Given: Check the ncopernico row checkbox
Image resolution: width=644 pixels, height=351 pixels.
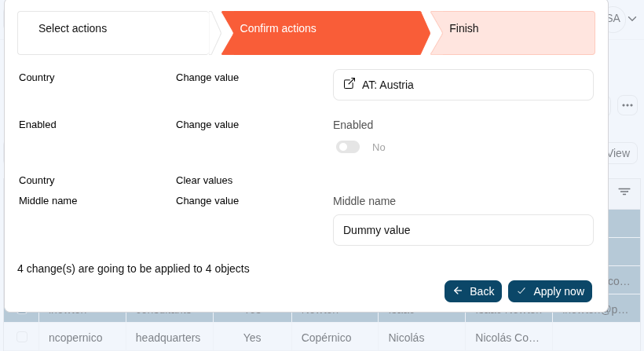Looking at the screenshot, I should click(x=22, y=337).
